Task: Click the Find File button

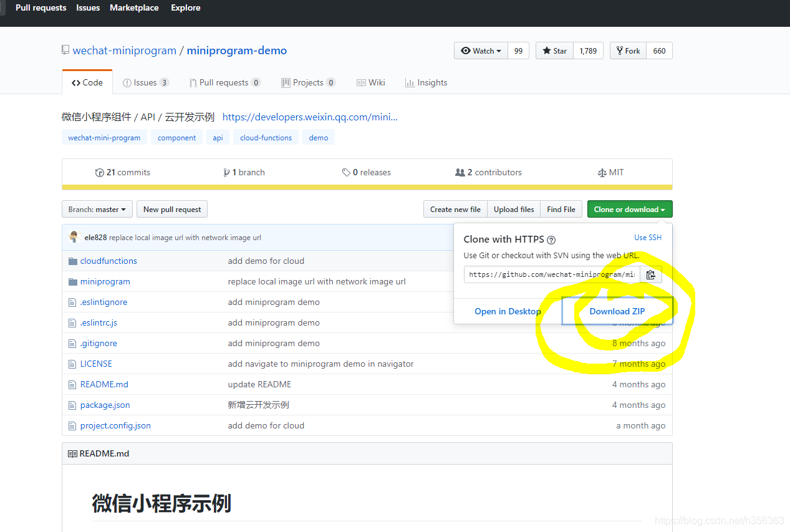Action: (561, 210)
